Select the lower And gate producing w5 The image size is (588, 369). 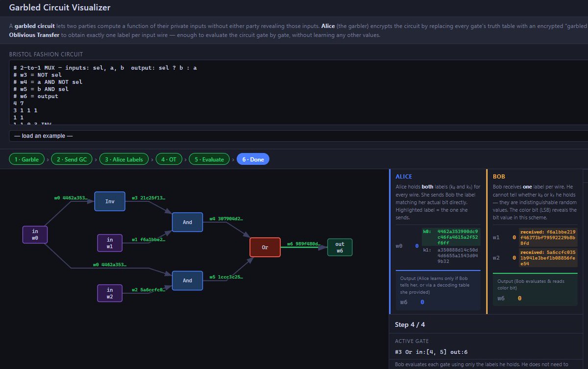point(187,280)
